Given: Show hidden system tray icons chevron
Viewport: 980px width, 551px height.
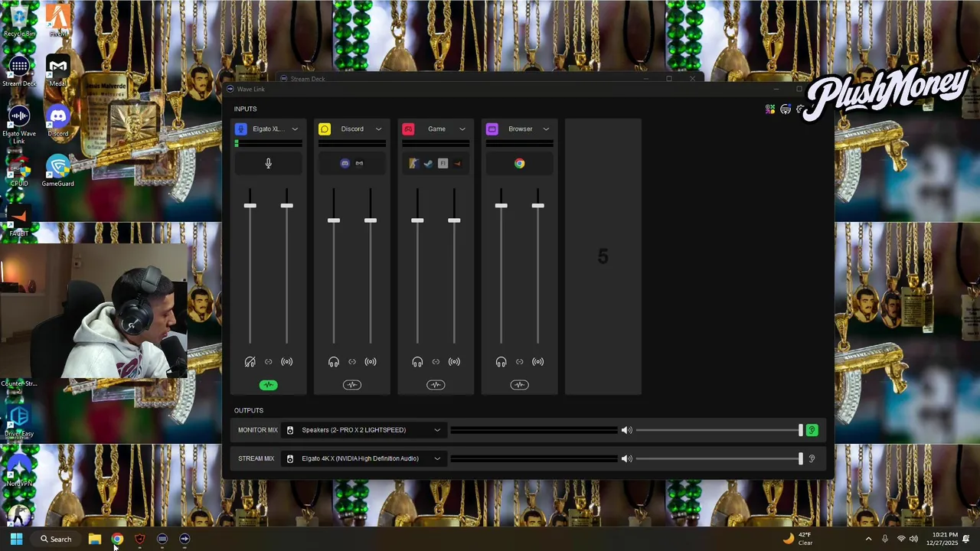Looking at the screenshot, I should pyautogui.click(x=868, y=540).
